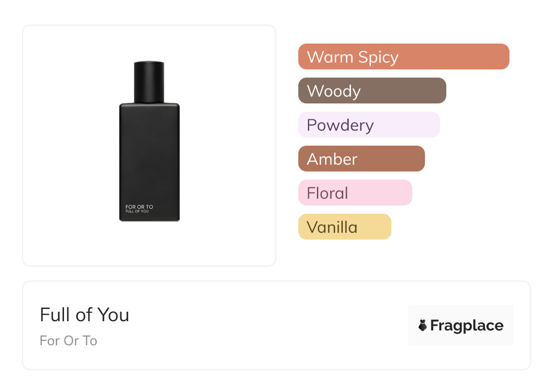
Task: Click the 'Powdery' text label
Action: click(x=340, y=125)
